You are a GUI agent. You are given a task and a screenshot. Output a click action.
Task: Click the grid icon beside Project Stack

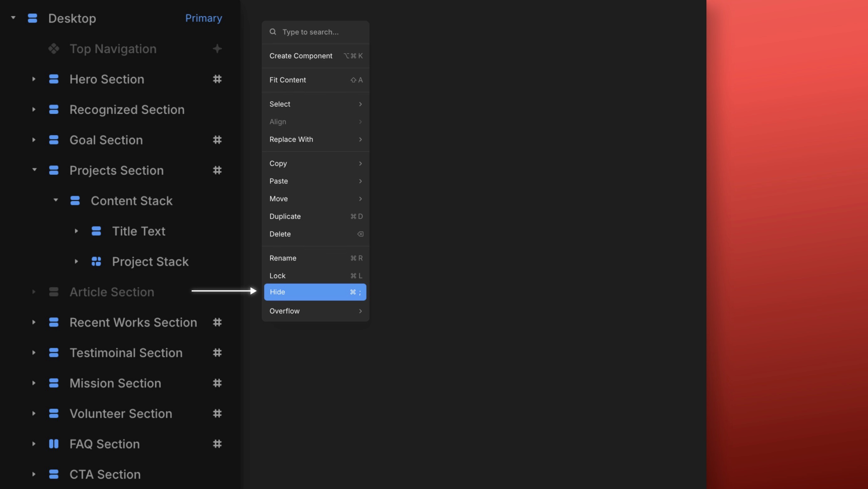pyautogui.click(x=96, y=261)
